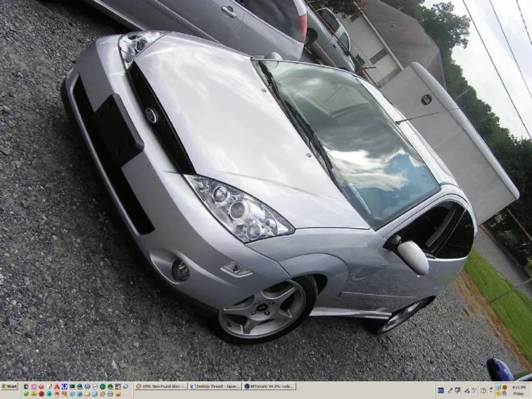Launch the dark monitor Quick Launch icon

[72, 386]
